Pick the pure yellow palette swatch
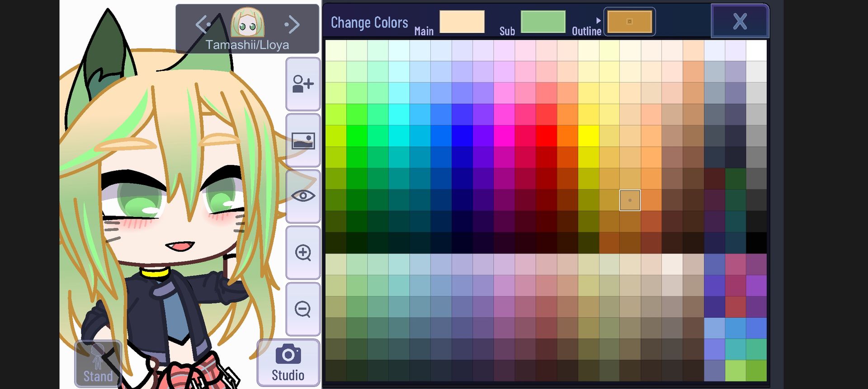 coord(588,136)
